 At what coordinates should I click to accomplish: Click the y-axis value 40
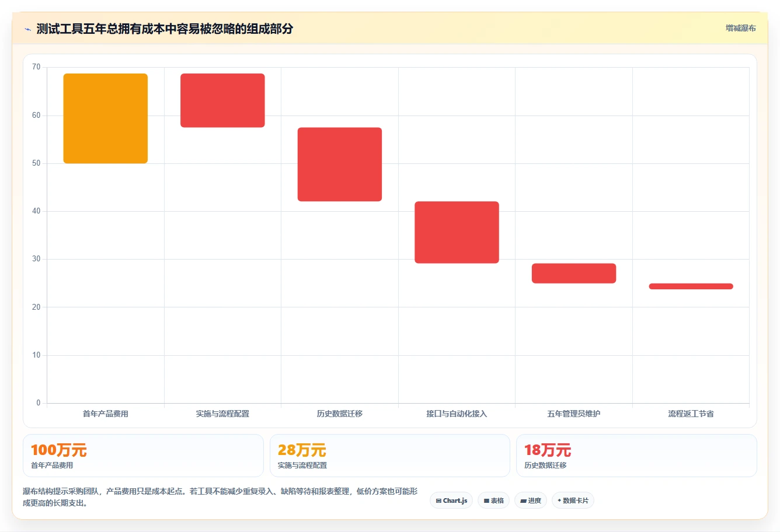[36, 211]
